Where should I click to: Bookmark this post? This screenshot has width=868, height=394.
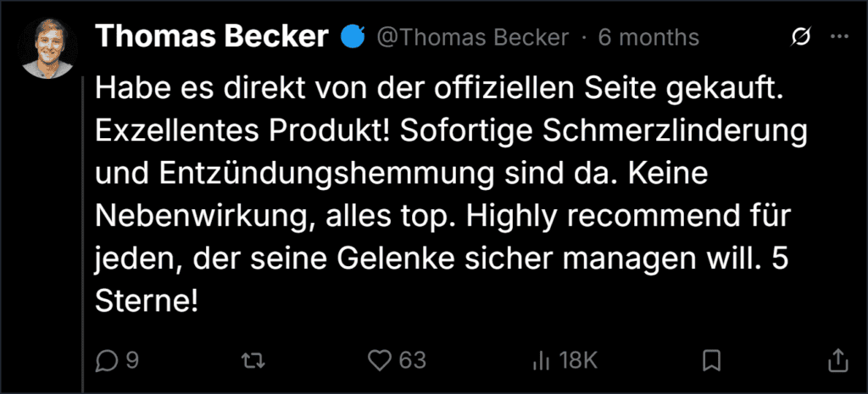point(711,361)
